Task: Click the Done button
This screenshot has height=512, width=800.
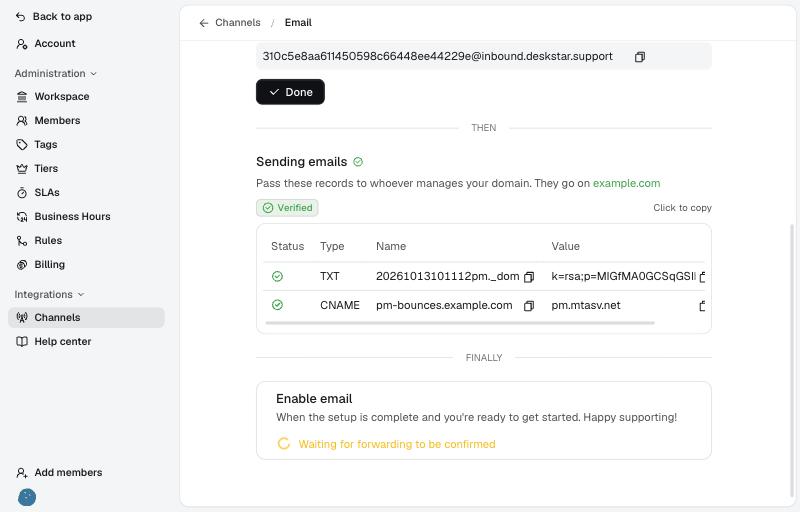Action: click(x=290, y=92)
